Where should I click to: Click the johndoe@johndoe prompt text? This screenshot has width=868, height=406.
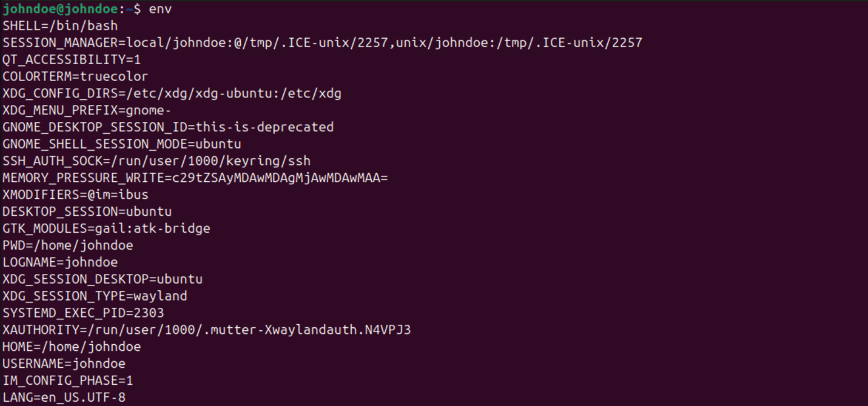click(x=60, y=9)
